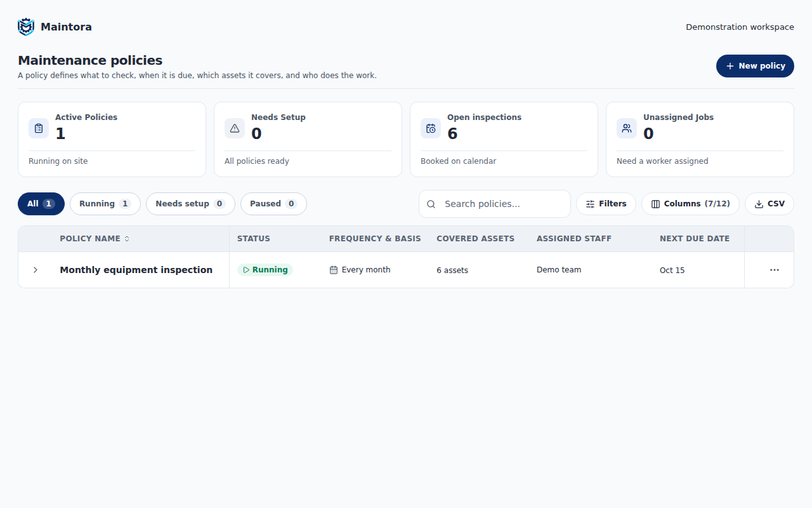Image resolution: width=812 pixels, height=508 pixels.
Task: Click the 6 assets cell
Action: (452, 271)
